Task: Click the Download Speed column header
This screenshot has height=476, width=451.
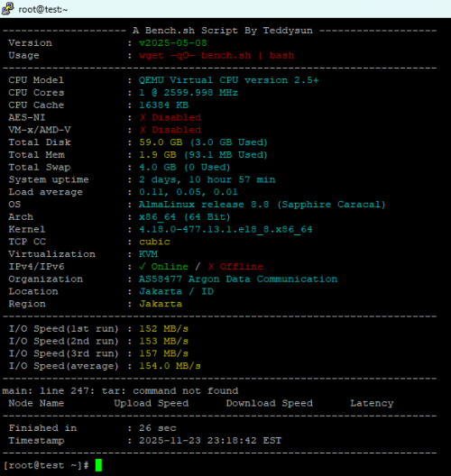Action: coord(270,404)
